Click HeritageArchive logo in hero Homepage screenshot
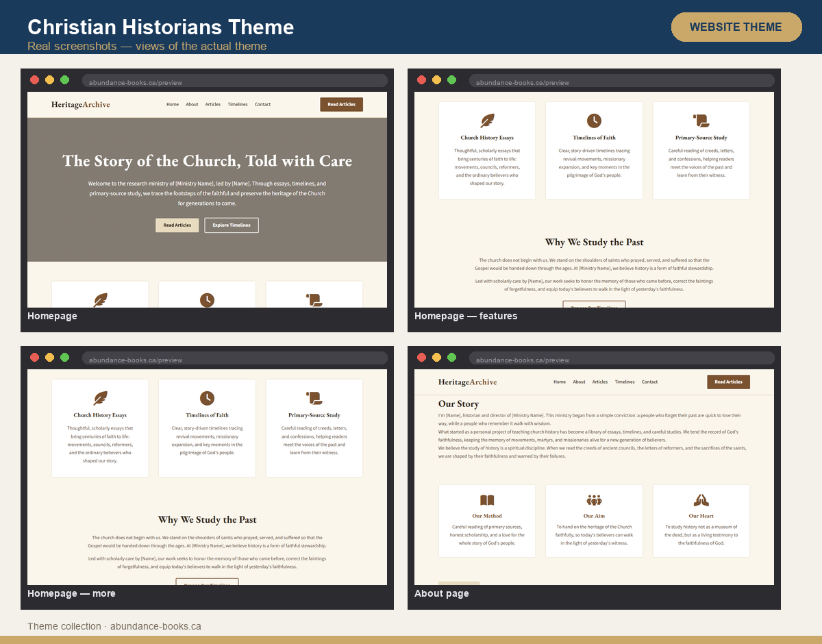 (81, 104)
